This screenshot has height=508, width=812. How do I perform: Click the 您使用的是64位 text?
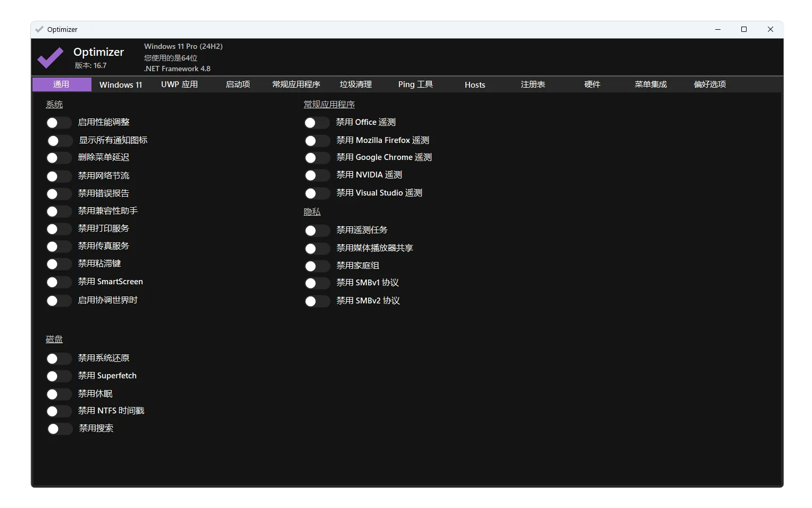(x=171, y=58)
